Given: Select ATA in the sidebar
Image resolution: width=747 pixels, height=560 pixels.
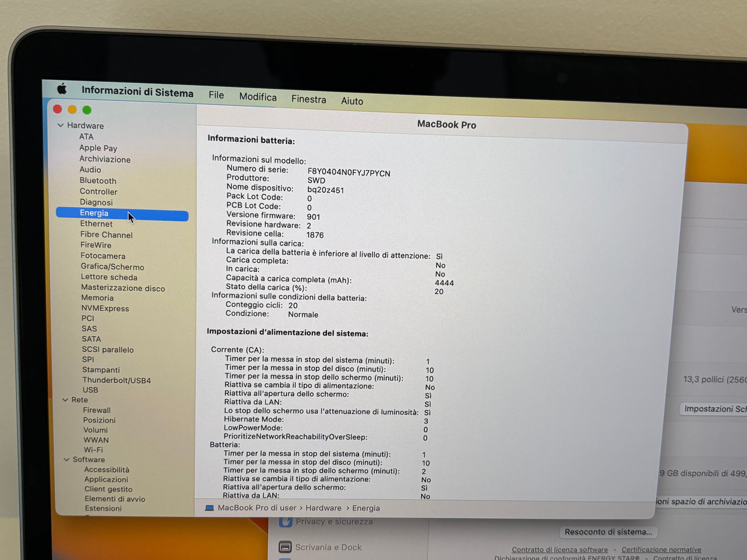Looking at the screenshot, I should click(86, 137).
